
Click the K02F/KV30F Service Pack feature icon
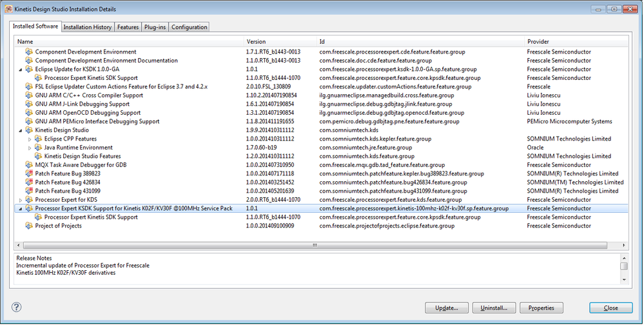[x=29, y=208]
